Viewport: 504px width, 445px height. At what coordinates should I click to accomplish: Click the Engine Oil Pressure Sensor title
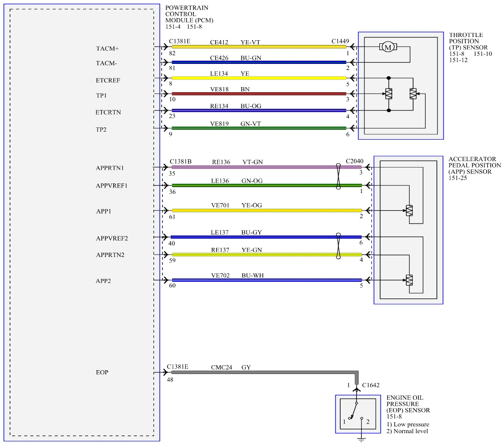point(408,404)
